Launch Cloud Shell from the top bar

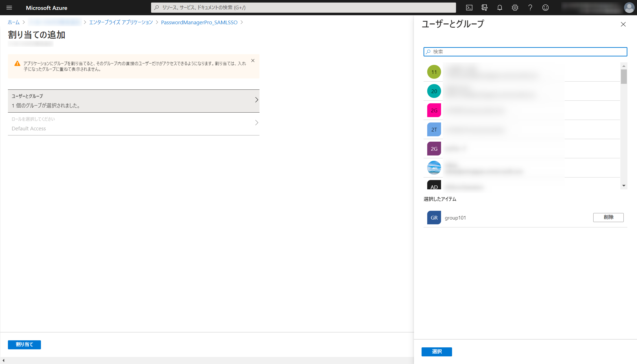pos(469,8)
